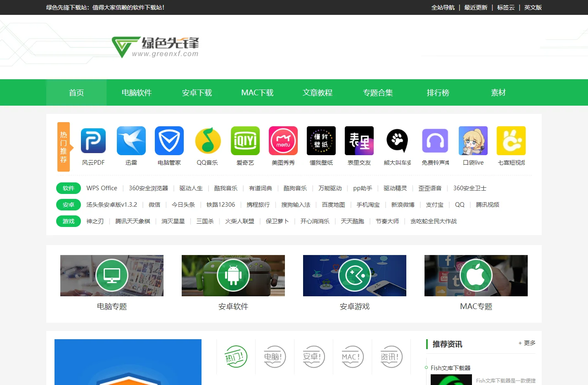Open the 酷我音乐 link
This screenshot has width=588, height=385.
(x=225, y=188)
